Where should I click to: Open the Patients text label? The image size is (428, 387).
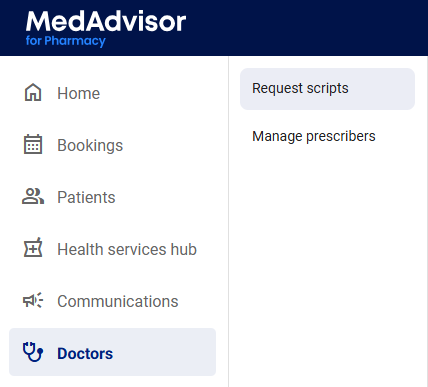pos(86,197)
